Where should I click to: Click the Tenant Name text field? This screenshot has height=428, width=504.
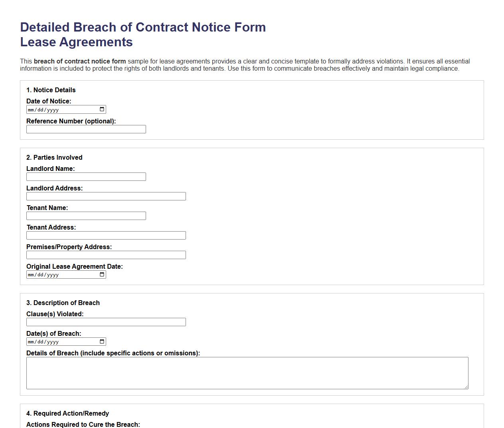point(86,216)
